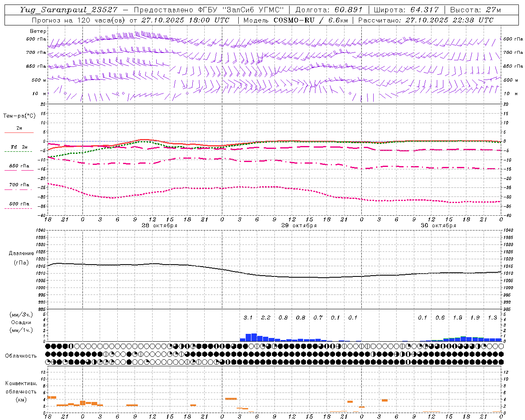Click the dotted line sample under '500 гПа' temperature legend
Image resolution: width=525 pixels, height=420 pixels.
point(18,209)
